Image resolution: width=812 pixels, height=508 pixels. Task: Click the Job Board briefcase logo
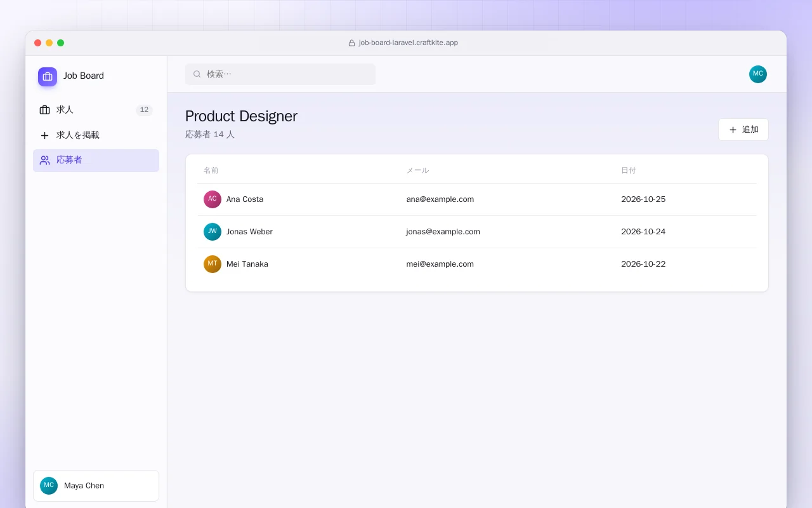click(x=48, y=77)
